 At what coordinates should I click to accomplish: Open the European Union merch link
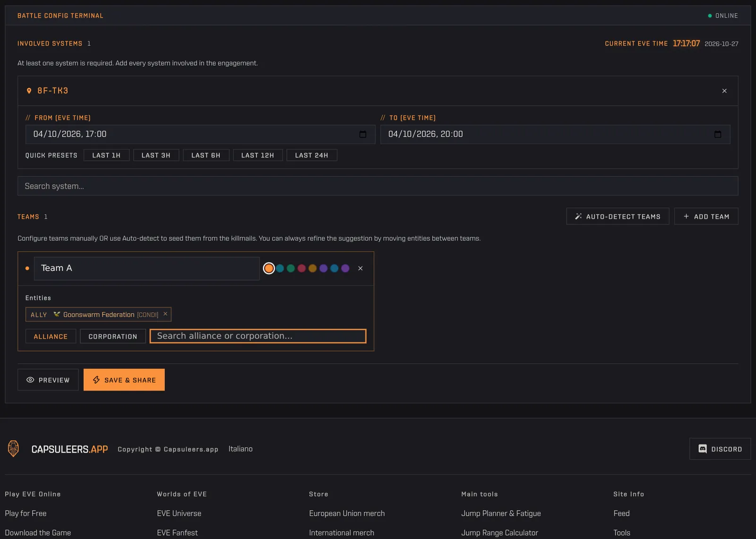tap(347, 513)
